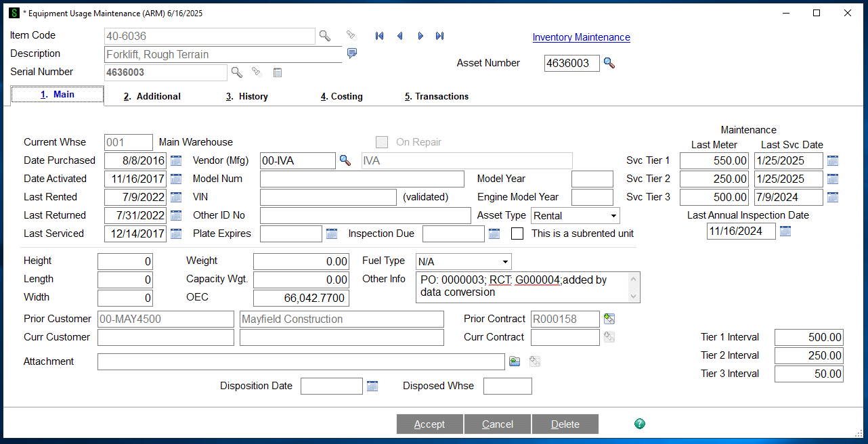The height and width of the screenshot is (444, 868).
Task: Open Last Rented calendar picker
Action: [x=176, y=197]
